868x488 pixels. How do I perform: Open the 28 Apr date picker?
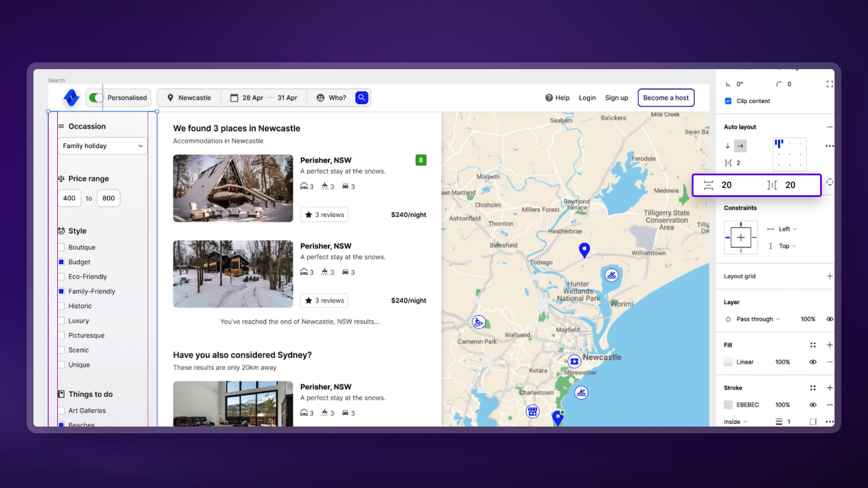[x=247, y=98]
